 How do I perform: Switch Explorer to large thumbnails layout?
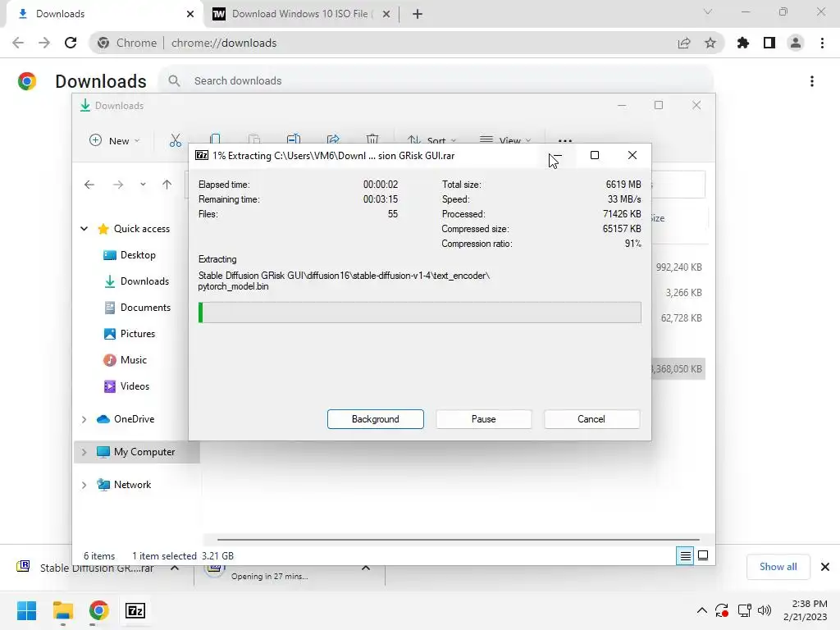click(703, 556)
